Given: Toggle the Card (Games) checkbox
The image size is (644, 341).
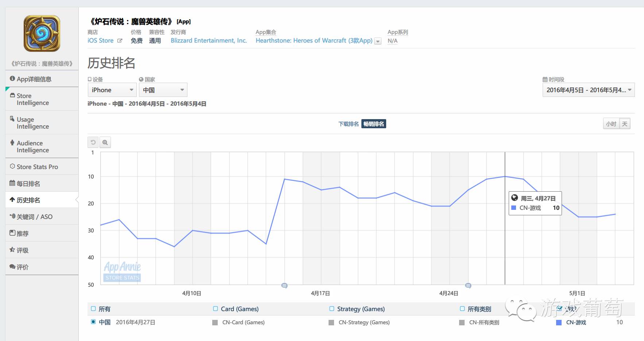Looking at the screenshot, I should tap(216, 309).
